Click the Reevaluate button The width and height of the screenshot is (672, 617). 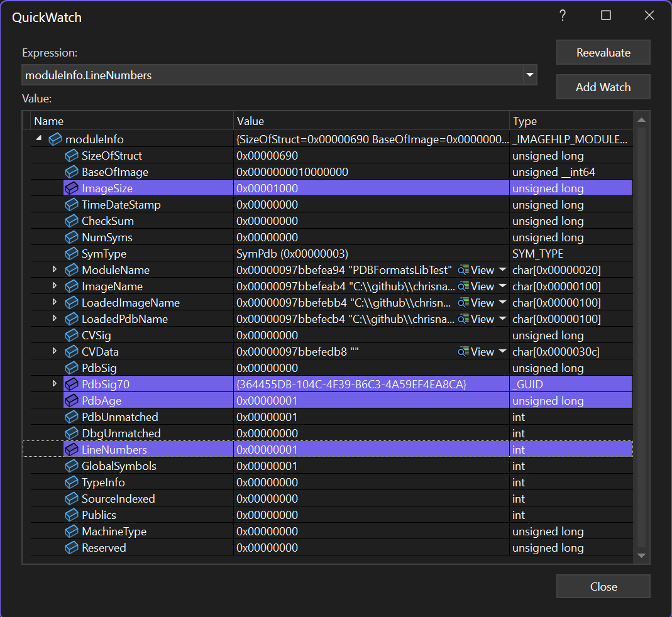(x=603, y=52)
